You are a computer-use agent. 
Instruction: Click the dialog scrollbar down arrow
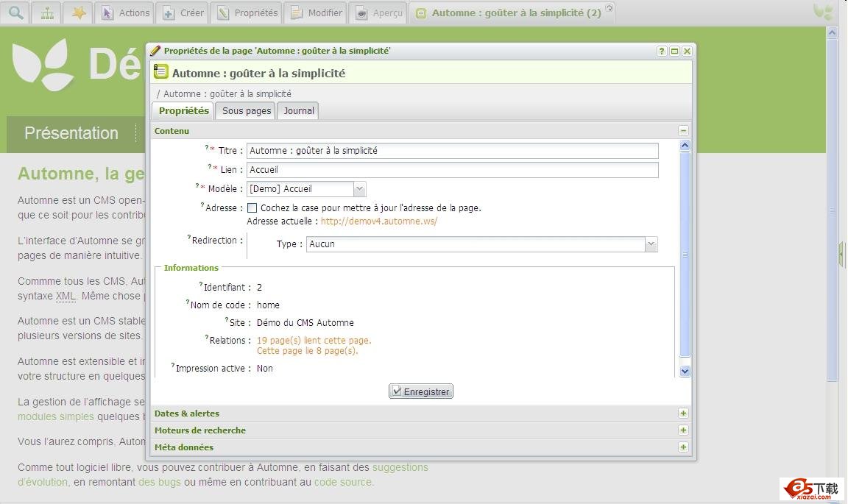(x=685, y=371)
